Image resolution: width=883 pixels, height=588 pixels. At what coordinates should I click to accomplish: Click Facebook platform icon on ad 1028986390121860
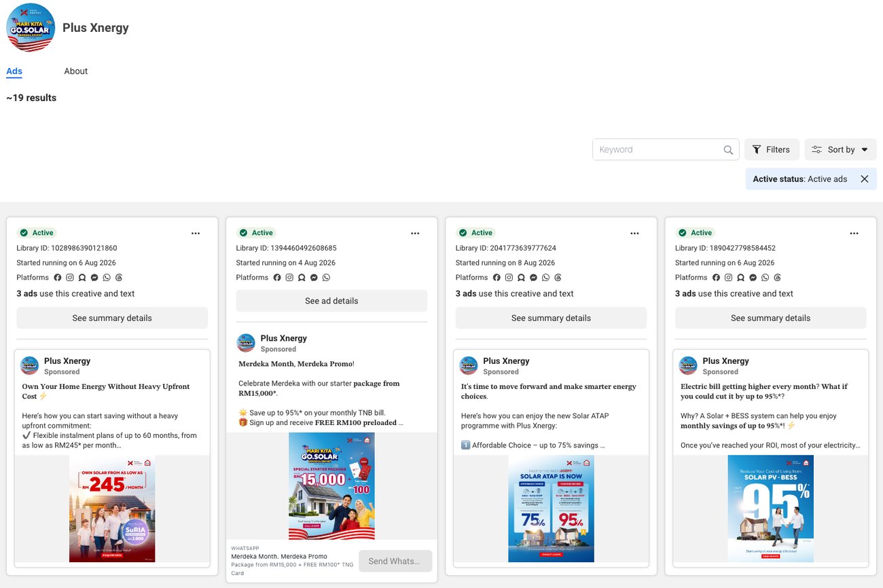pos(58,278)
